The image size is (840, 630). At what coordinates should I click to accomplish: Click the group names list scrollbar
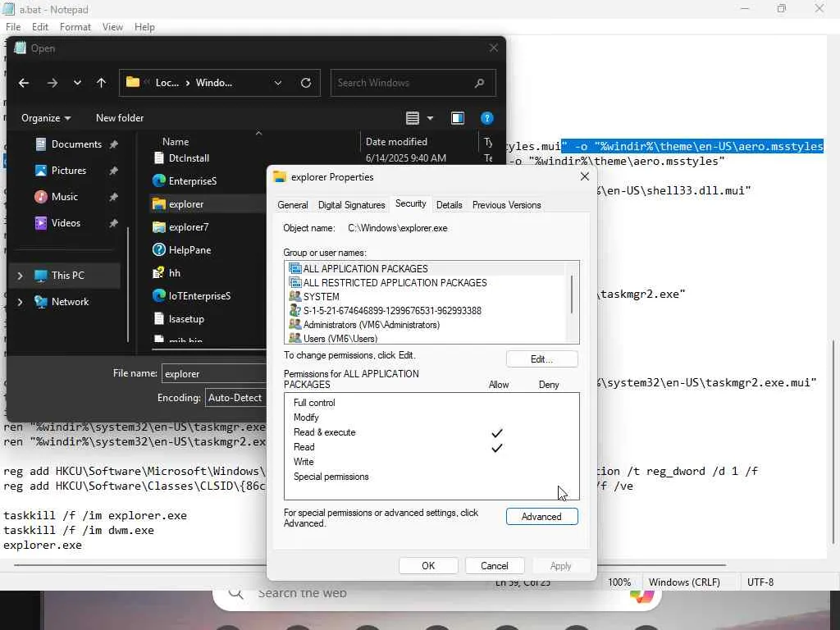[572, 294]
